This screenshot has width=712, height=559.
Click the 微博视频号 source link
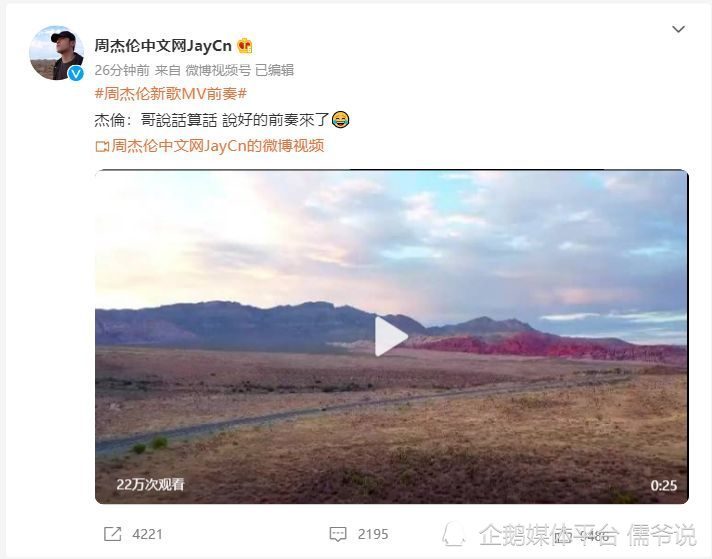[218, 70]
